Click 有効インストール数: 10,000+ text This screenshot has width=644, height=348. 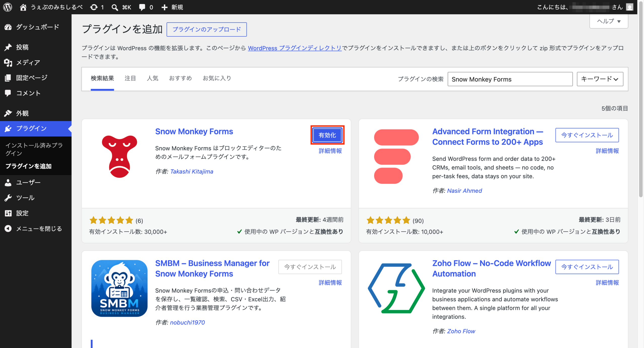point(405,232)
